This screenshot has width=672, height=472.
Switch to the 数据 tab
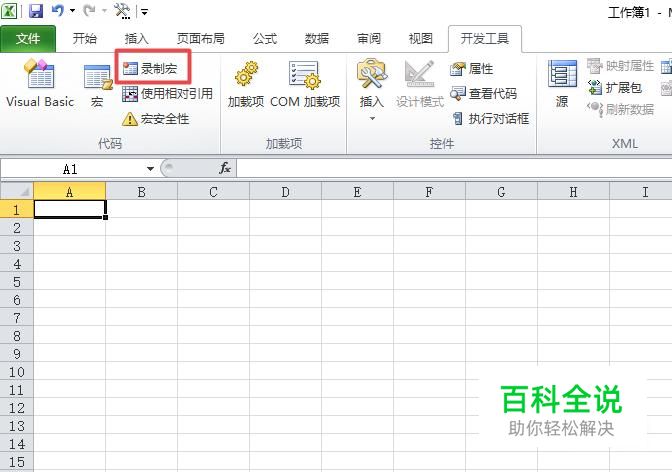click(317, 39)
